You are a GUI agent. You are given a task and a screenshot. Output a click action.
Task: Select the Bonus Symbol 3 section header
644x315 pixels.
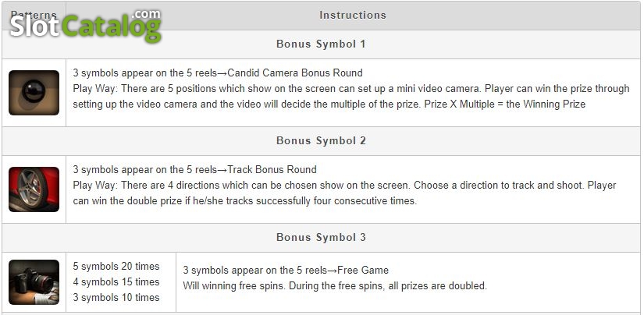coord(321,238)
